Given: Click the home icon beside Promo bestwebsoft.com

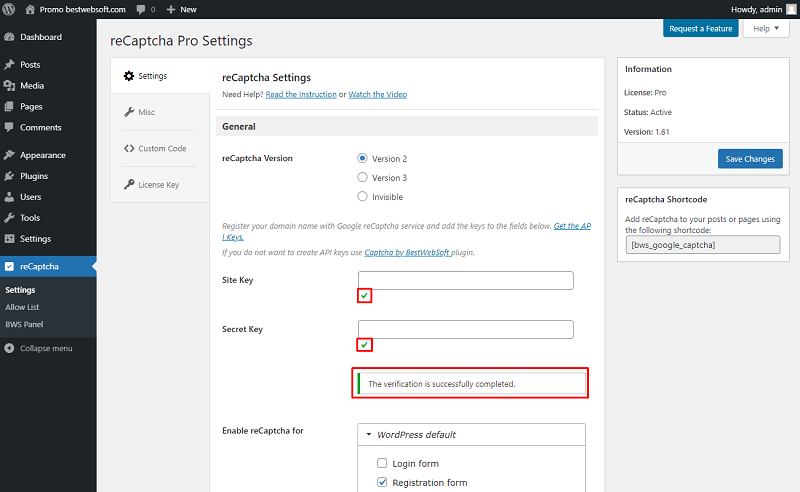Looking at the screenshot, I should [30, 9].
